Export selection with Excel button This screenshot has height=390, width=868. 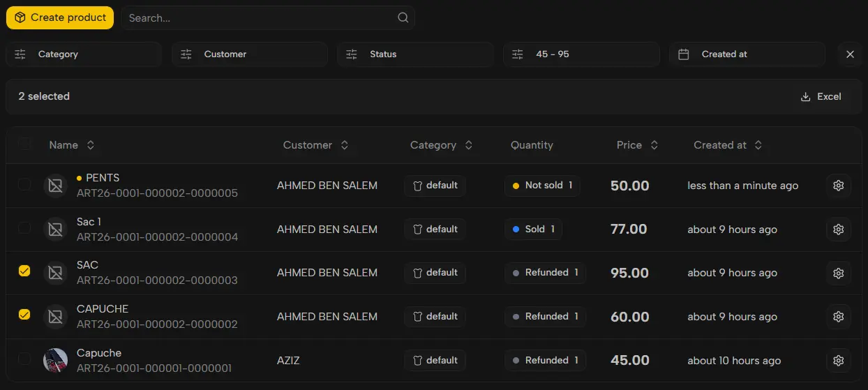[821, 97]
